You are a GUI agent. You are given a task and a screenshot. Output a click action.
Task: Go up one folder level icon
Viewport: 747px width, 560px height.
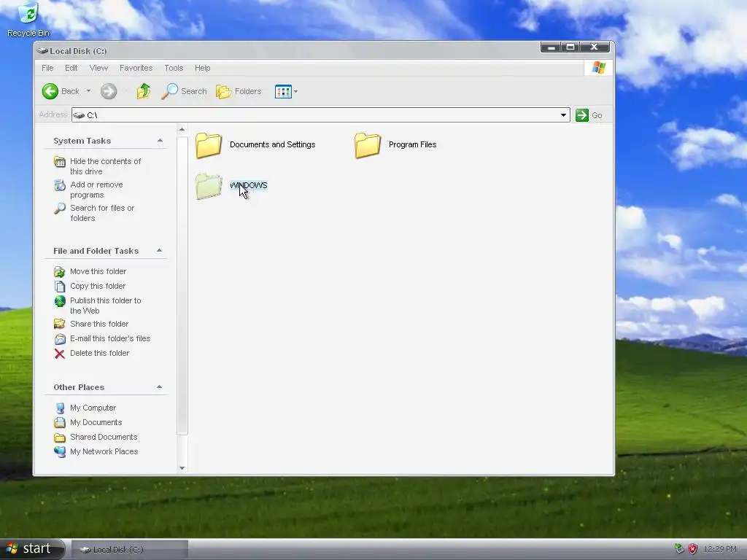pos(144,91)
